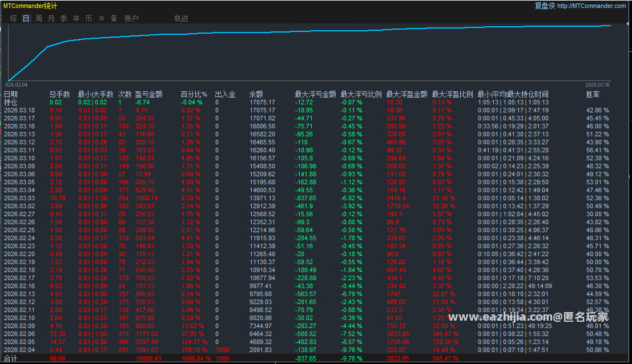Screen dimensions: 632x364
Task: Click the 胜率 column header
Action: [x=593, y=94]
